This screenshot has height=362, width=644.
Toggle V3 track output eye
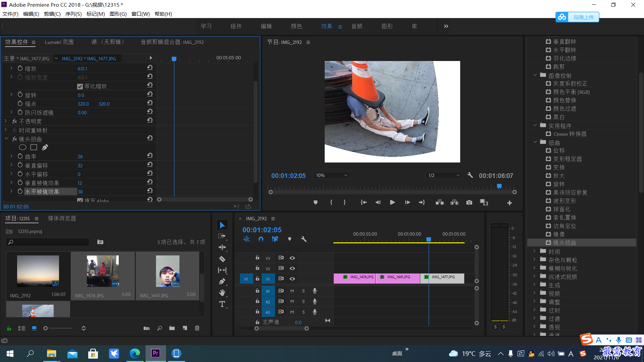tap(292, 258)
